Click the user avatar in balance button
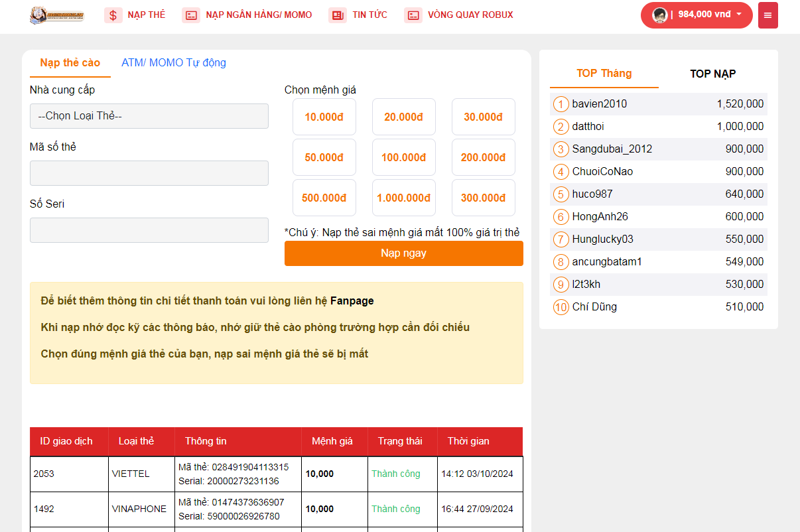 (659, 15)
